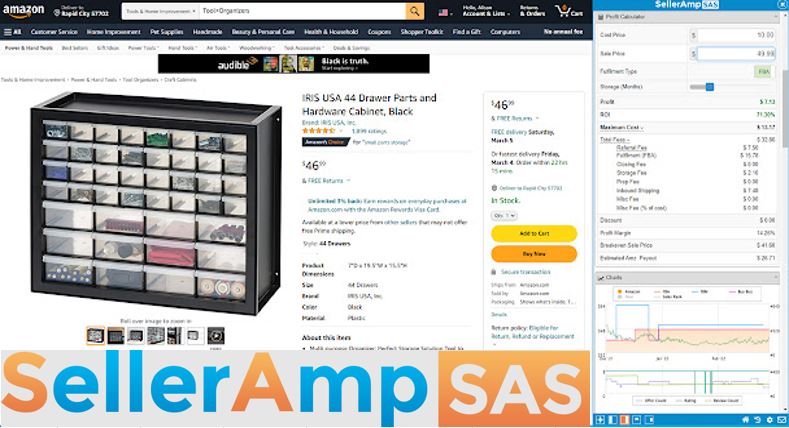Open the Amazon shopping cart
Screen dimensions: 789x428
coord(569,11)
